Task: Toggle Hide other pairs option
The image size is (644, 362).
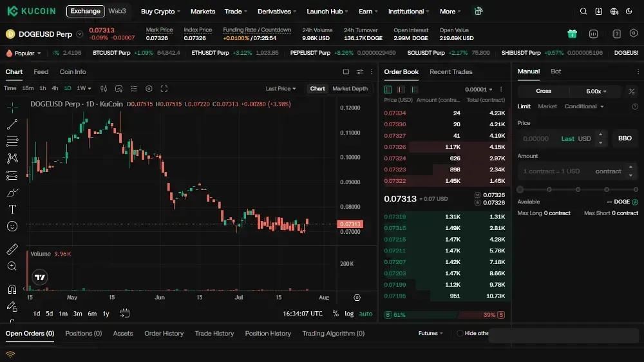Action: 460,333
